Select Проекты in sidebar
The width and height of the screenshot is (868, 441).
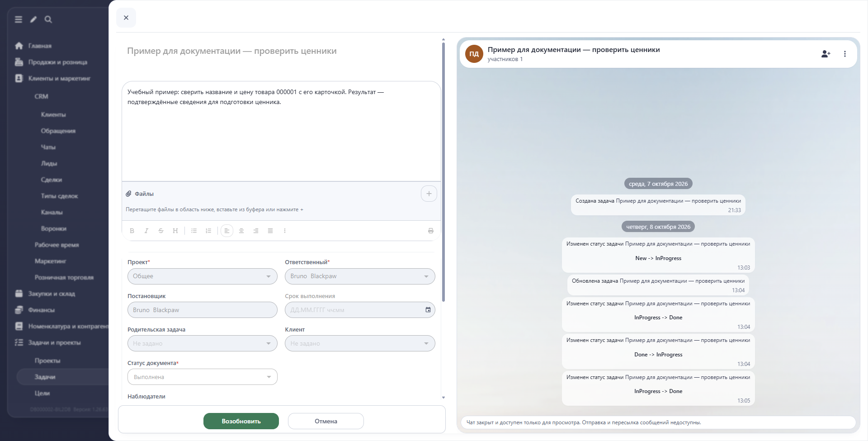click(47, 360)
